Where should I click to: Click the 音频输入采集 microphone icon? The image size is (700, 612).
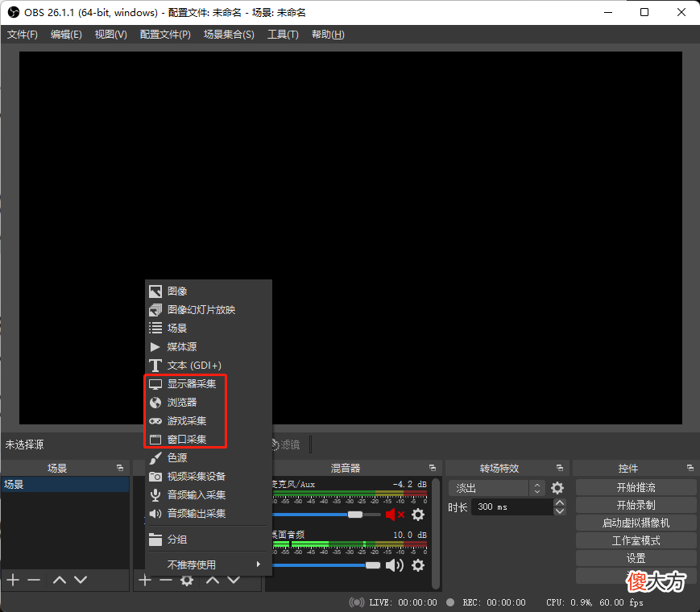(155, 495)
